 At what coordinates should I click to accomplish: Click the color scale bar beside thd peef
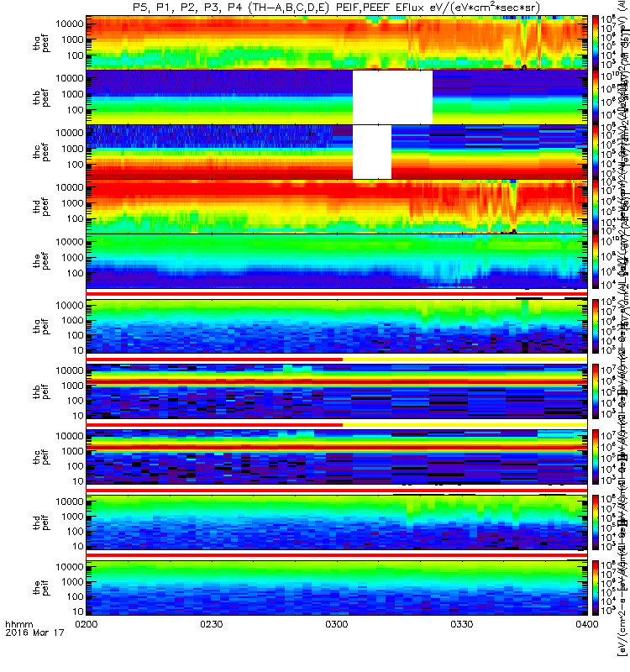596,206
